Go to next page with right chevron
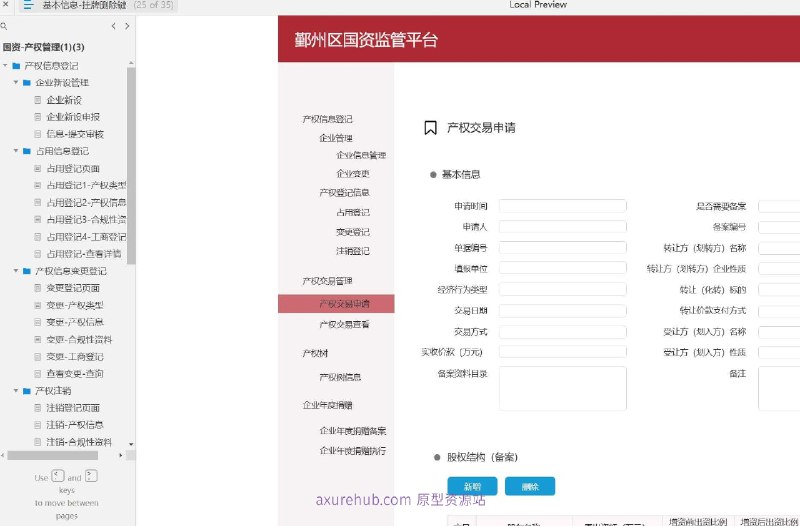Screen dimensions: 800x526 tap(127, 26)
